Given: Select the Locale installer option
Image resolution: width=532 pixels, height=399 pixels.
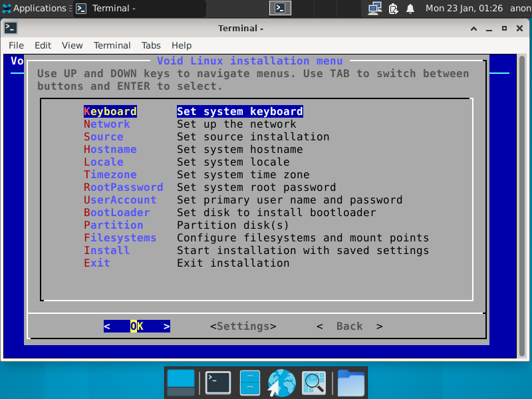Looking at the screenshot, I should coord(104,162).
